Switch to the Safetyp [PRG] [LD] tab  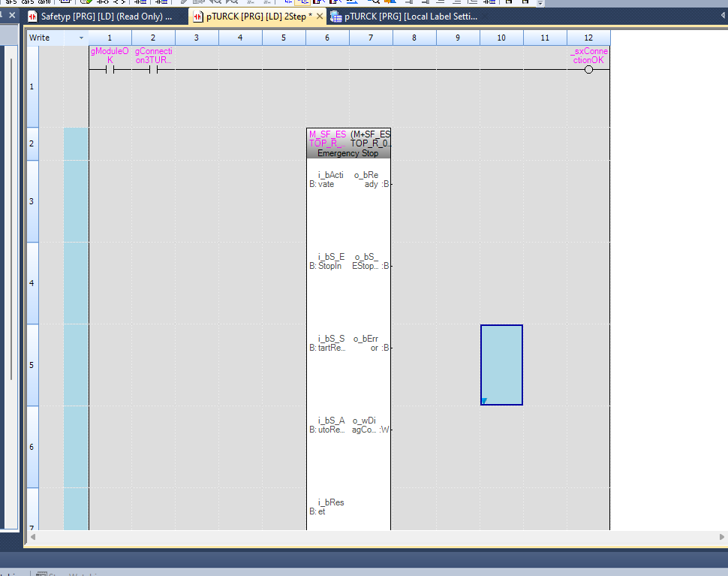[100, 17]
